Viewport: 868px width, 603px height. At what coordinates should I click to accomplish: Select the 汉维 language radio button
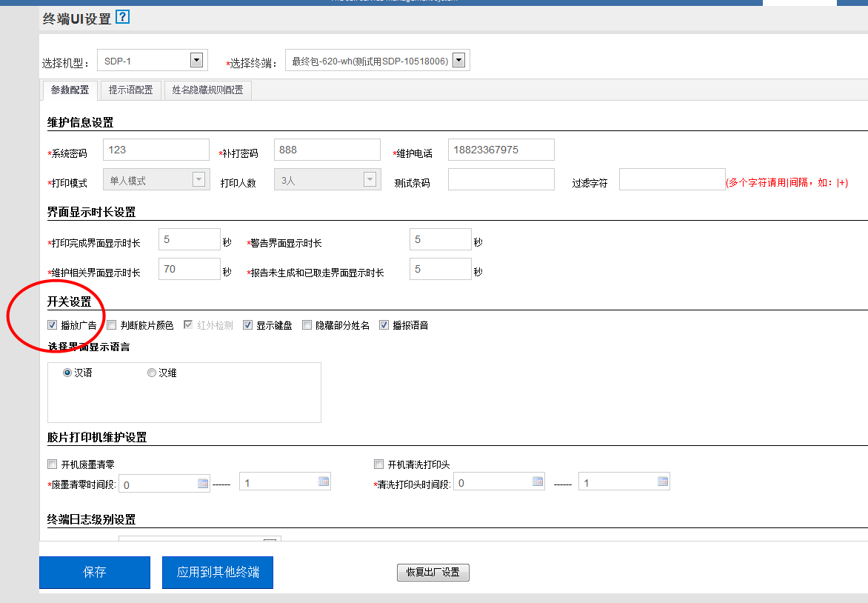coord(152,373)
